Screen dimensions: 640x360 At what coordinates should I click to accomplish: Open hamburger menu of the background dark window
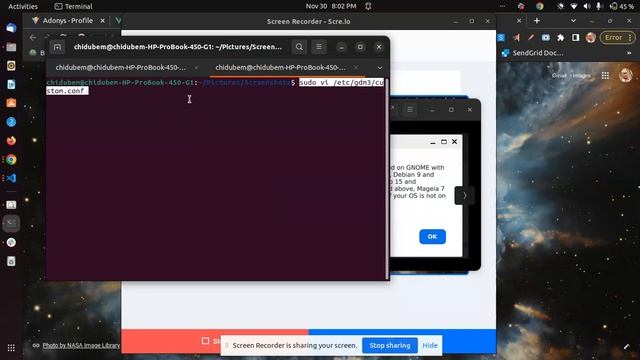point(410,109)
